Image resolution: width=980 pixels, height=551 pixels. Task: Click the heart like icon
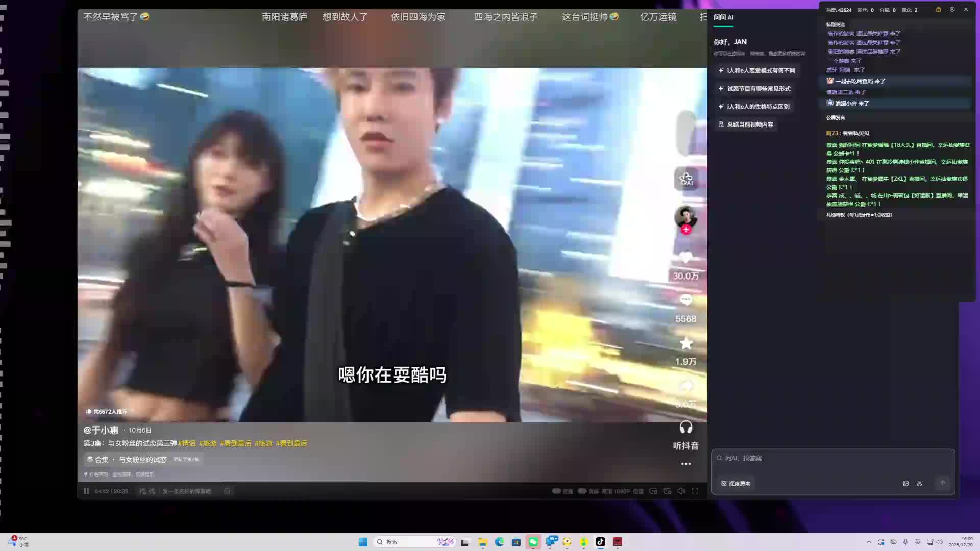685,258
